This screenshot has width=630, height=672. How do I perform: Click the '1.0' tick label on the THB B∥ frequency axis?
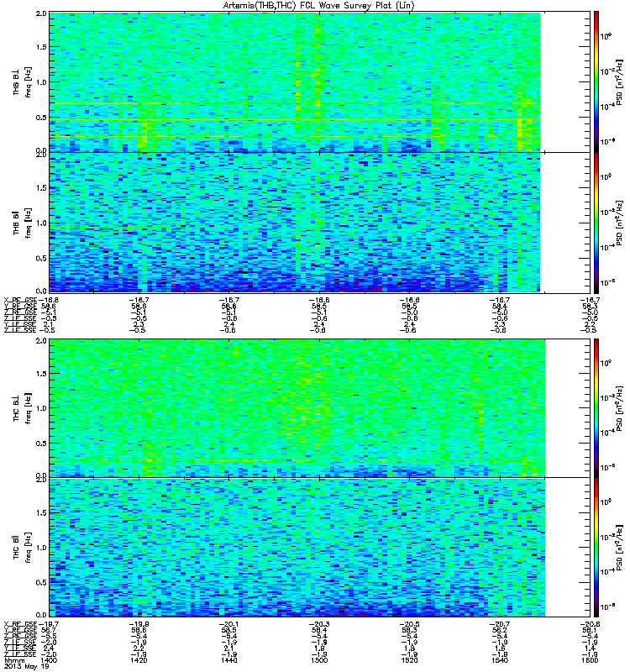[41, 223]
